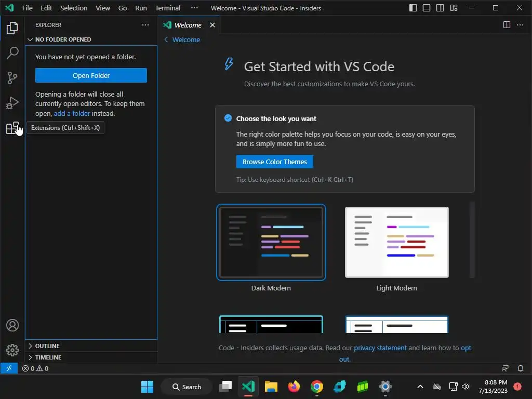Click the 'opt' part of the opt out link

point(466,348)
